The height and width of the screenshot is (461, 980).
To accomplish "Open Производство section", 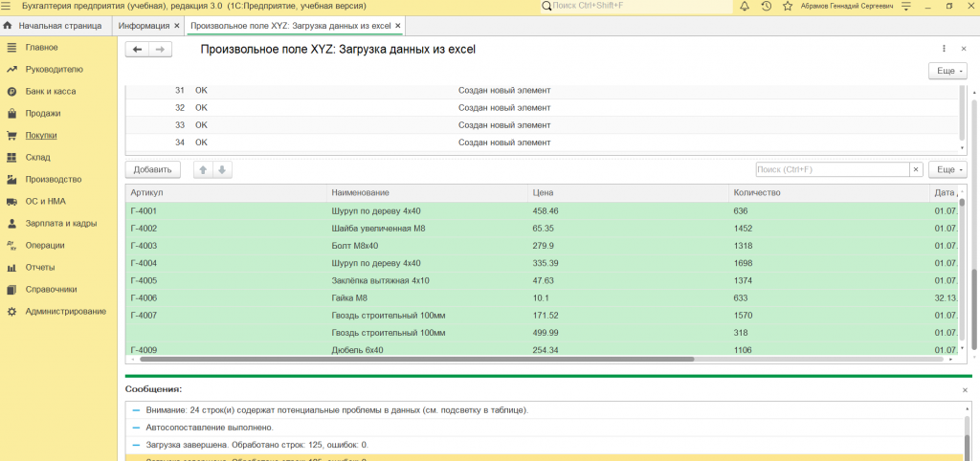I will [x=54, y=179].
